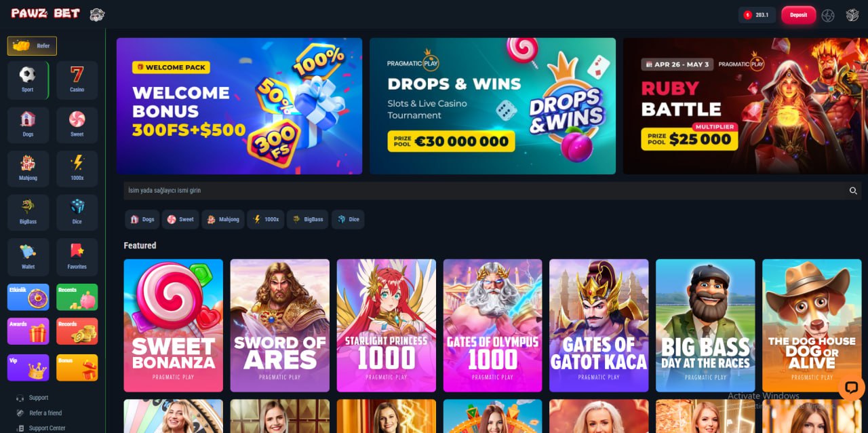868x433 pixels.
Task: Open the Casino section with red seven icon
Action: tap(77, 80)
